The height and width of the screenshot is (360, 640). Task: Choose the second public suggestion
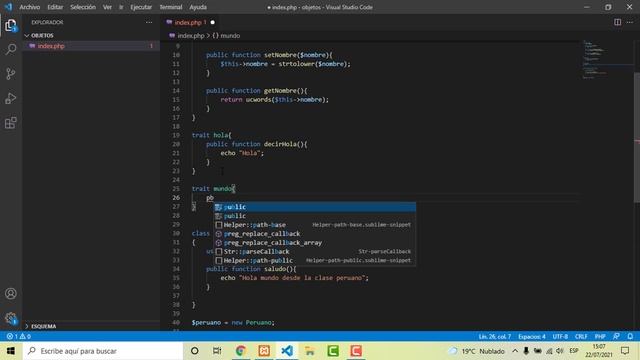click(315, 216)
